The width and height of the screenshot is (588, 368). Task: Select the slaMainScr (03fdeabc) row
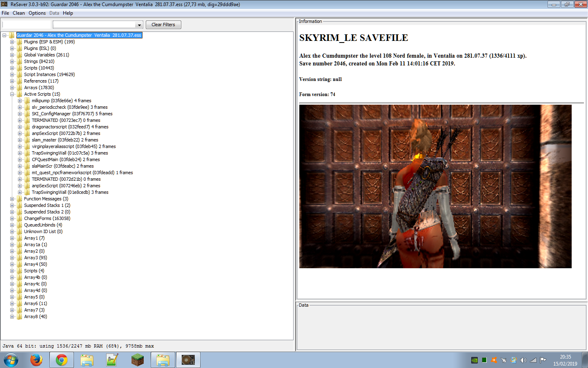point(63,166)
